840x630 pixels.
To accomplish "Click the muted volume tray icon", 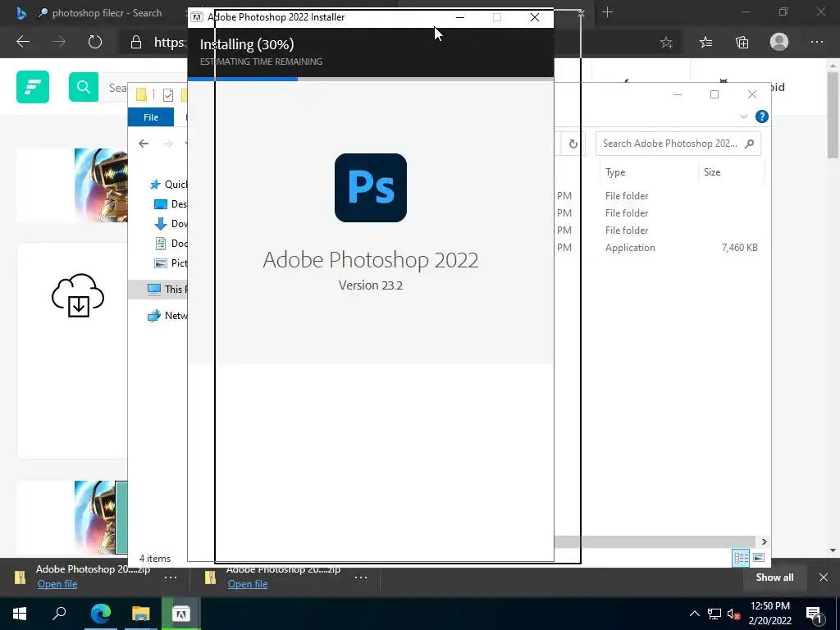I will tap(733, 614).
